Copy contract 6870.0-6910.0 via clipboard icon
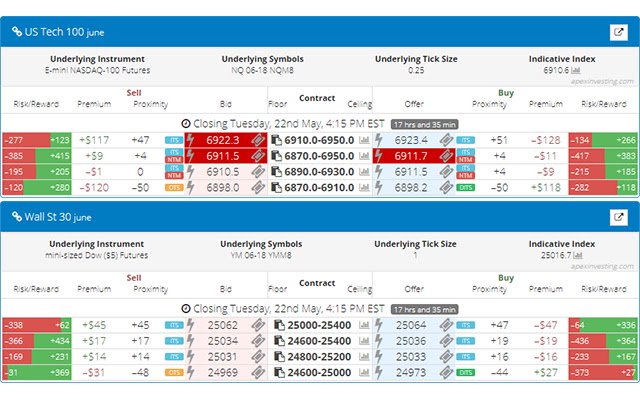Viewport: 640px width, 400px height. click(x=276, y=188)
